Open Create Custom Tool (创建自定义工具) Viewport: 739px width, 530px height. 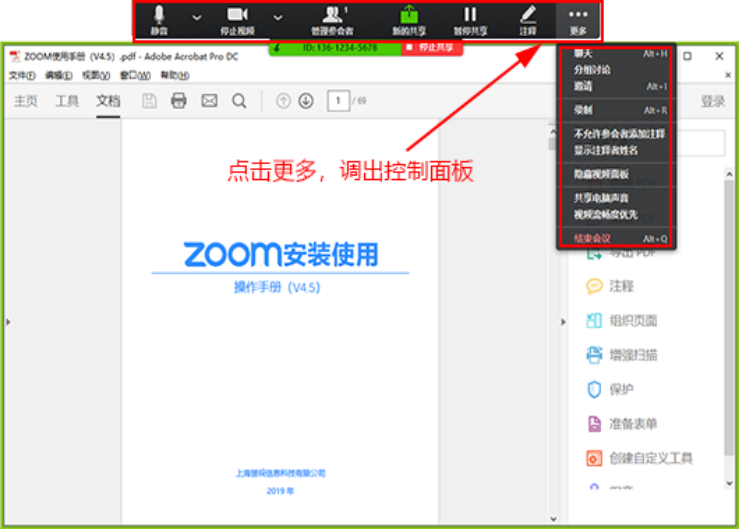click(x=639, y=458)
